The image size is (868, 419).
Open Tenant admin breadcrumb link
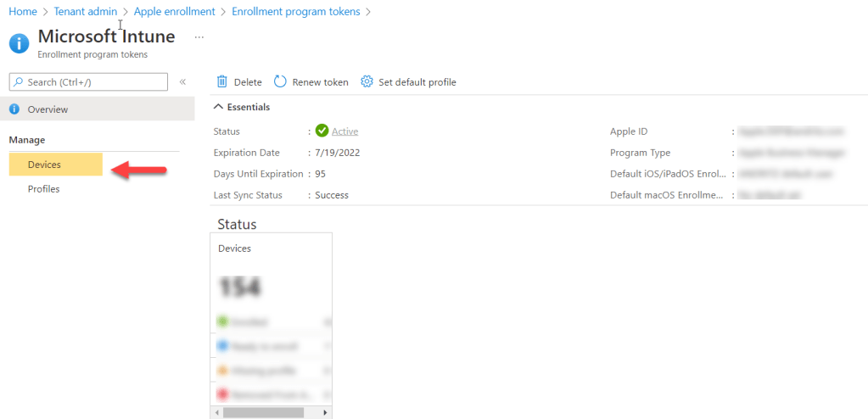tap(87, 12)
